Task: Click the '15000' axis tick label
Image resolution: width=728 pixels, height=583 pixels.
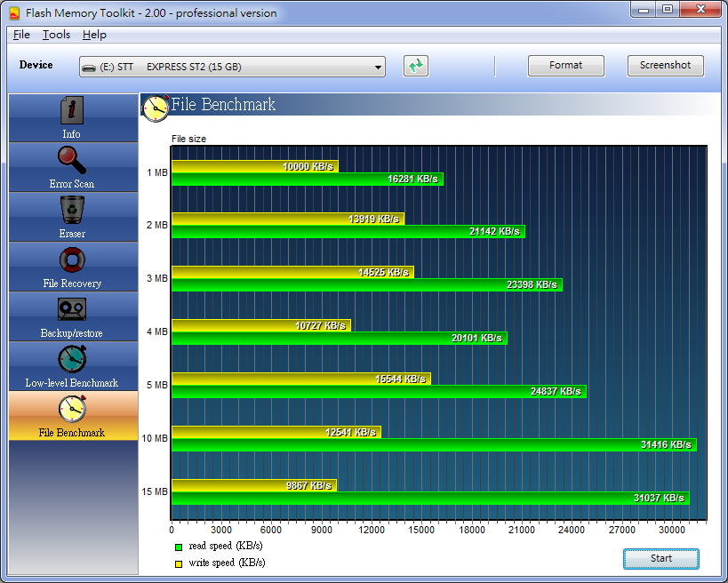Action: coord(421,530)
